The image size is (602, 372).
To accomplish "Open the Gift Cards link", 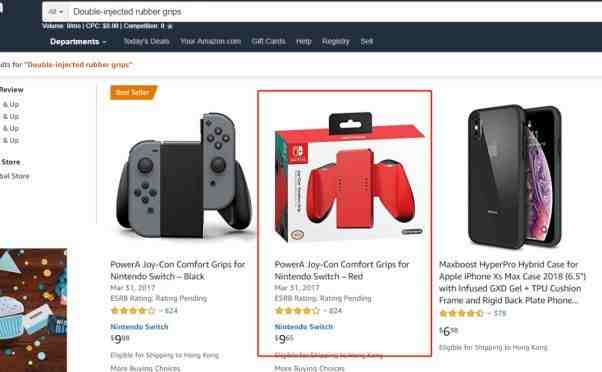I will [268, 41].
